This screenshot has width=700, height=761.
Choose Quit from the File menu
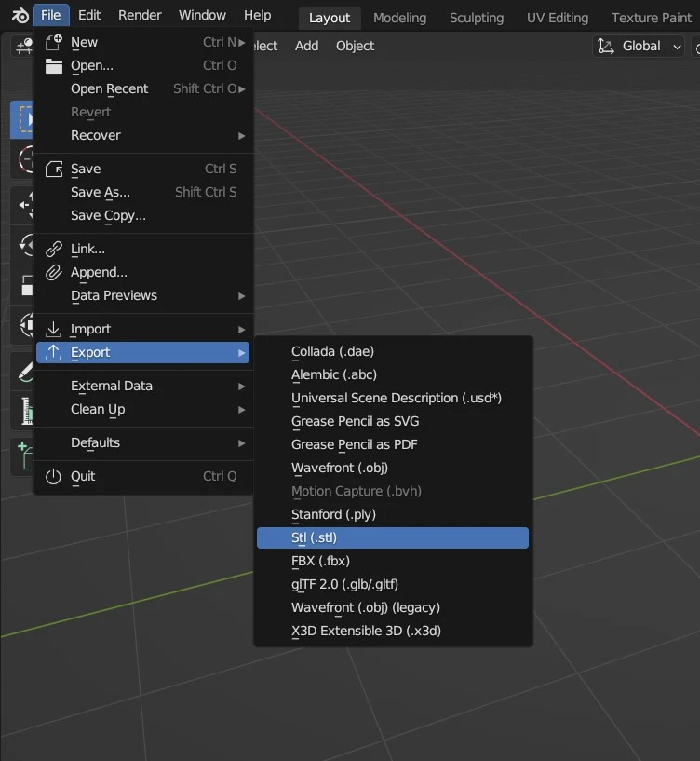tap(143, 476)
